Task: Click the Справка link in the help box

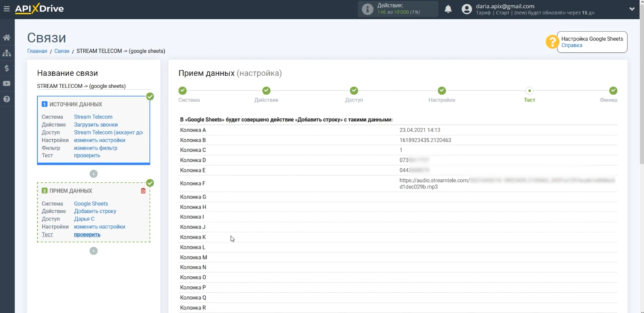Action: point(572,45)
